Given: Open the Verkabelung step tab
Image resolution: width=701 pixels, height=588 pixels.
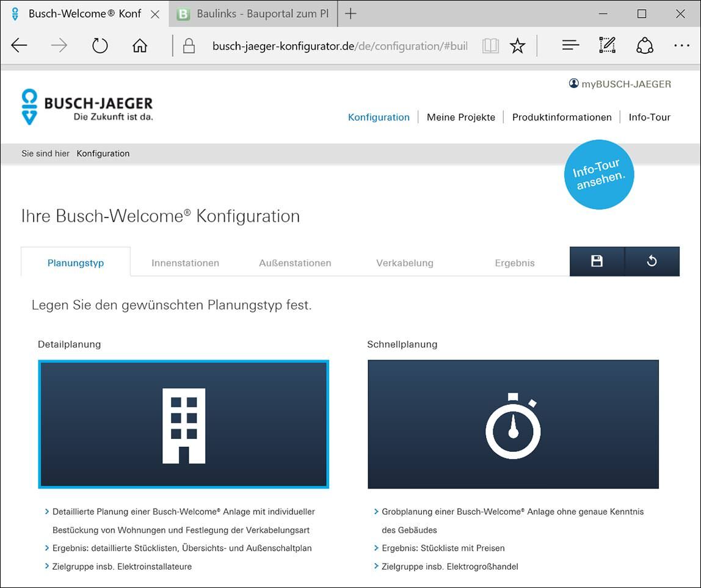Looking at the screenshot, I should 405,263.
